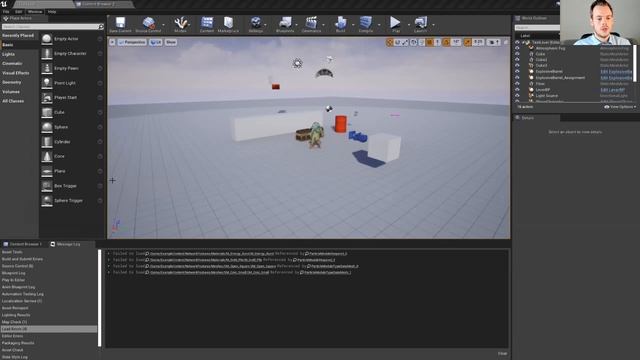640x360 pixels.
Task: Select Empty Character in Place Actors
Action: (72, 53)
